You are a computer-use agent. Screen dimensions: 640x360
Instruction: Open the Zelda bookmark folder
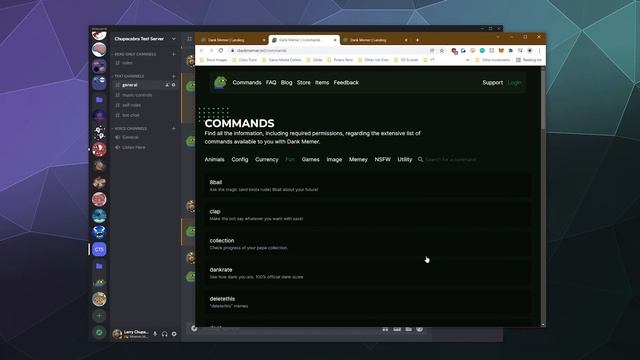(x=314, y=60)
